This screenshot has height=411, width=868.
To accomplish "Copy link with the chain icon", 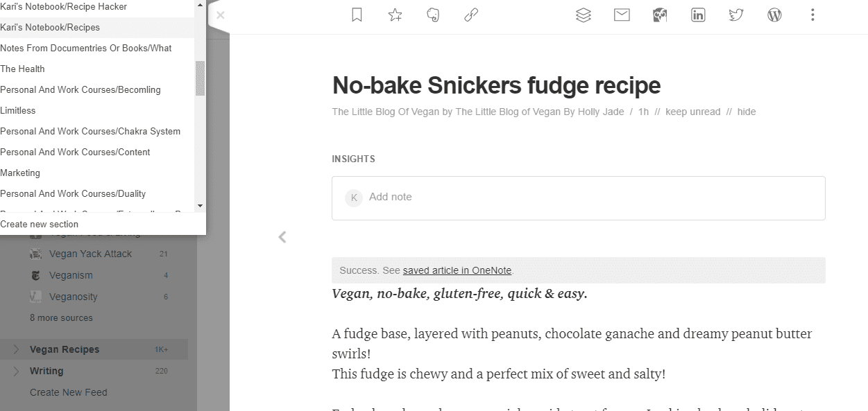I will (471, 15).
